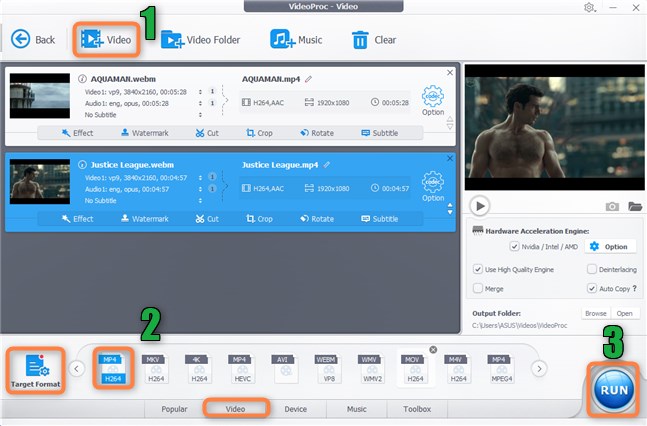Import a Video Folder
Image resolution: width=647 pixels, height=426 pixels.
tap(201, 40)
